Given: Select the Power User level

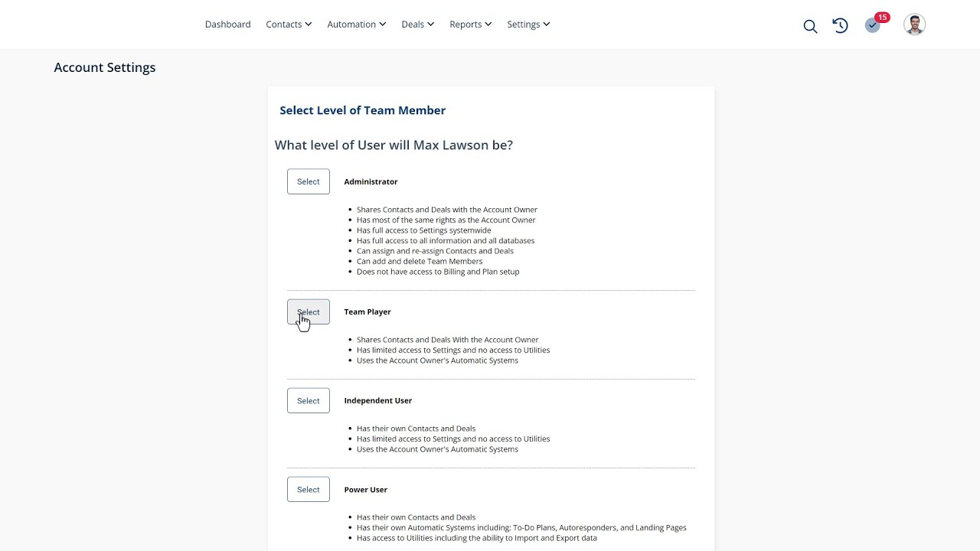Looking at the screenshot, I should click(309, 489).
